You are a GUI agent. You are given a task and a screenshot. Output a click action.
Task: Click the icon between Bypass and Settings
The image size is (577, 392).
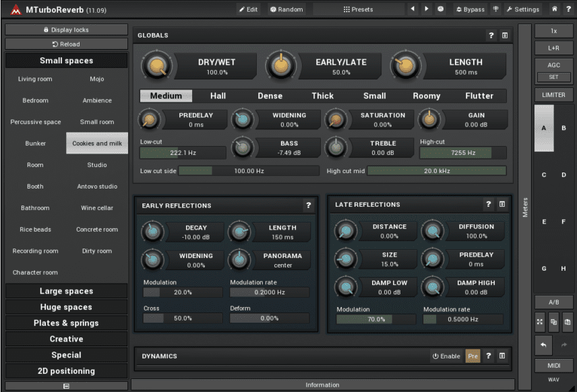(x=495, y=9)
